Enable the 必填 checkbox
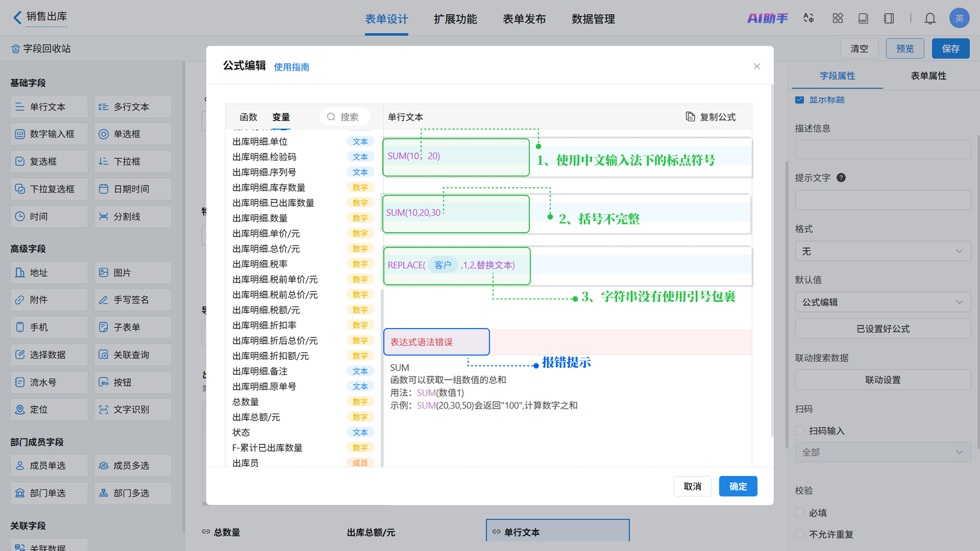 click(x=799, y=512)
